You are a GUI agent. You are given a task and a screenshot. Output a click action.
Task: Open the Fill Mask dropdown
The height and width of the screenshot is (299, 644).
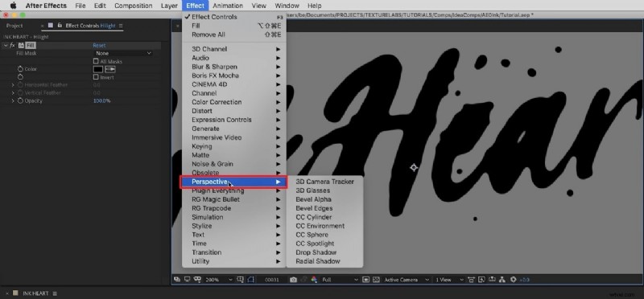coord(123,53)
